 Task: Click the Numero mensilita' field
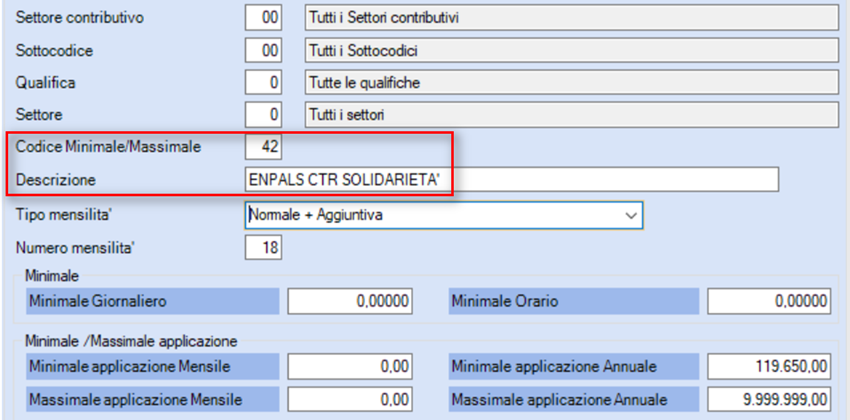click(263, 248)
